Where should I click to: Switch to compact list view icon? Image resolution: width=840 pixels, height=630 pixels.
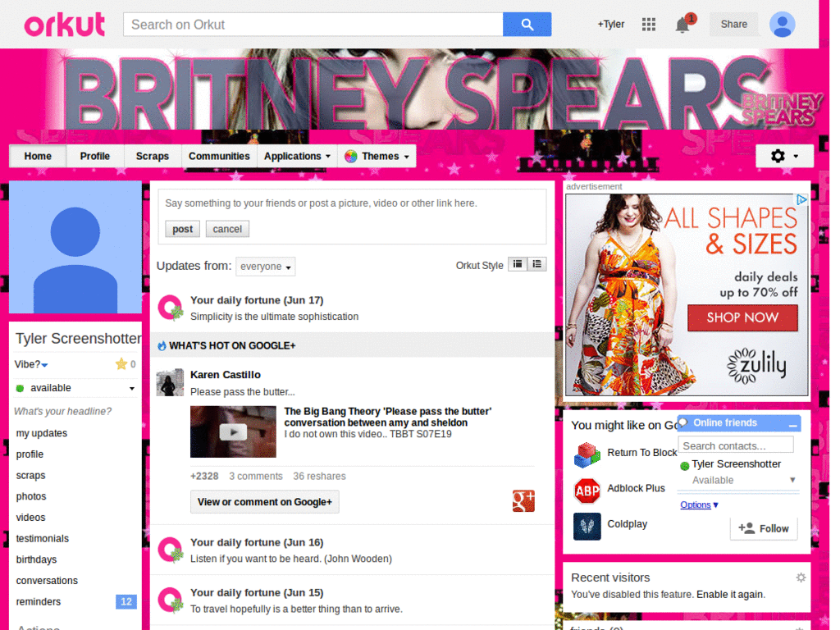coord(518,264)
